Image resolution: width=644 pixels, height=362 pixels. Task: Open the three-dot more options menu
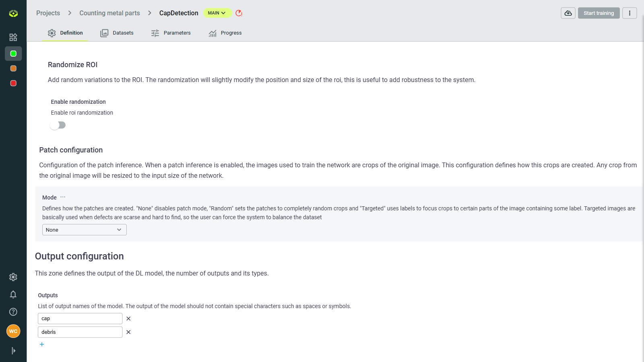coord(630,13)
